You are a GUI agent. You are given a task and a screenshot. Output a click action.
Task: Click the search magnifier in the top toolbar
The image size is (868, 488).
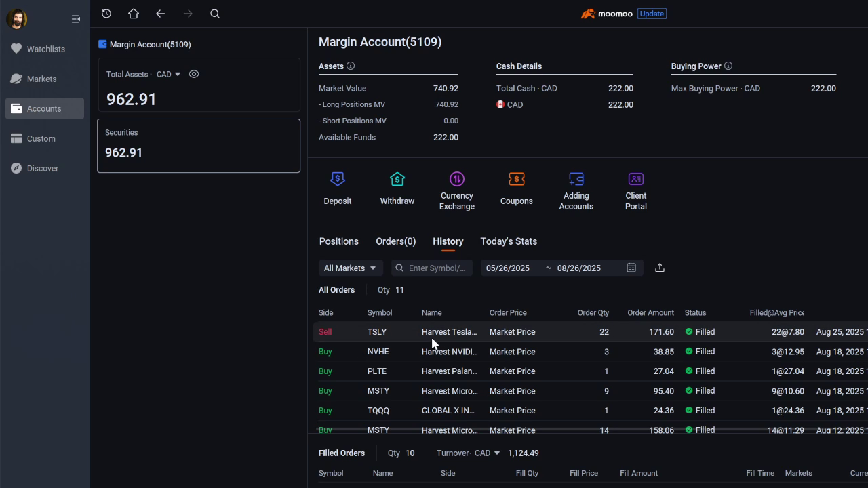pyautogui.click(x=215, y=14)
